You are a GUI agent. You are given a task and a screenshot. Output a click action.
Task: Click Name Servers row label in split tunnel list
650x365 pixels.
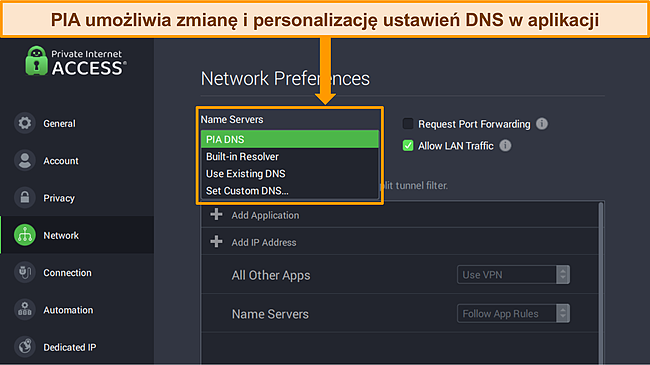click(x=270, y=314)
